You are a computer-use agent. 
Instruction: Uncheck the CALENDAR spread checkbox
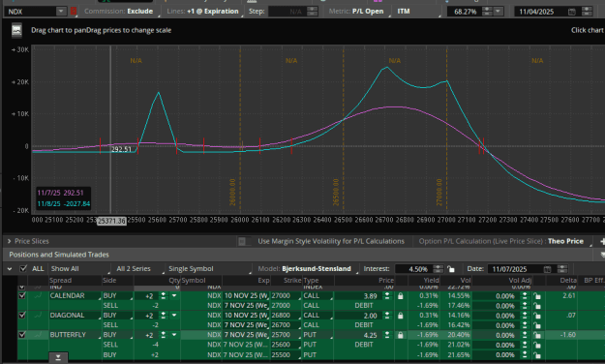(22, 295)
